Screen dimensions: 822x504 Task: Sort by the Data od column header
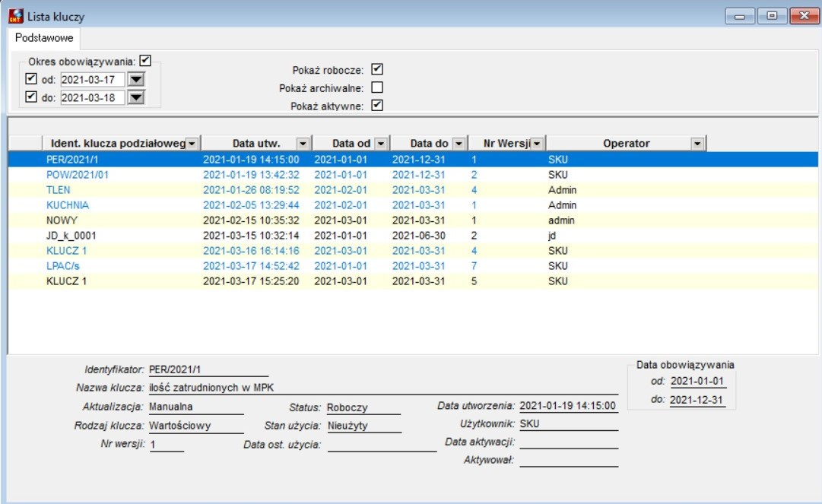tap(351, 144)
